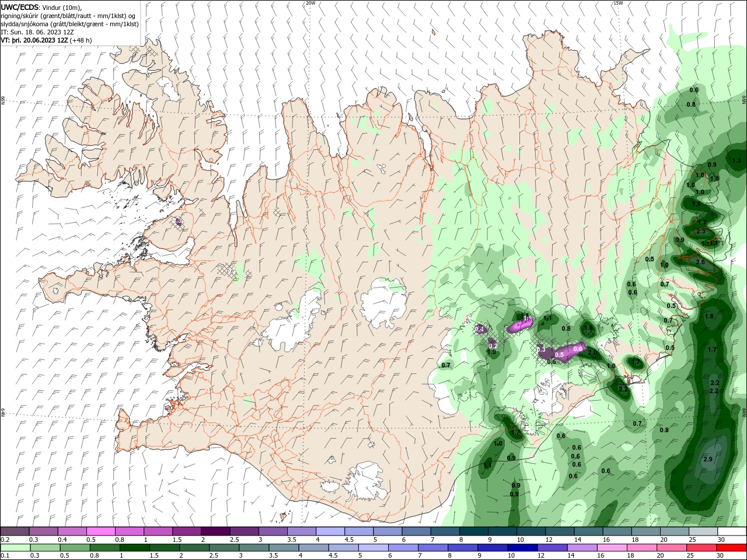Click the 2.6 precipitation value in the east fjords
Viewport: 747px width, 560px height.
[x=700, y=262]
